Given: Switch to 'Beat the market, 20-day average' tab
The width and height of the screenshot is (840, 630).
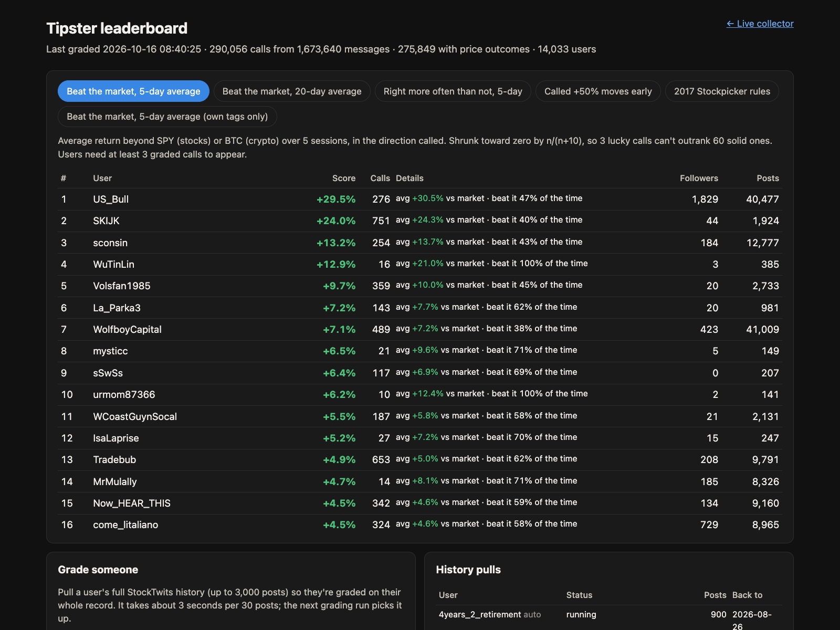Looking at the screenshot, I should click(292, 91).
